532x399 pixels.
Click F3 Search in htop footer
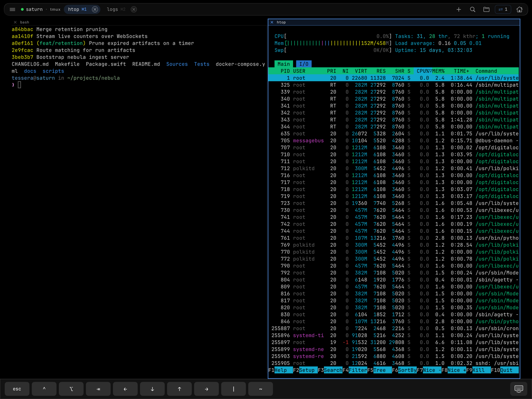[x=330, y=370]
